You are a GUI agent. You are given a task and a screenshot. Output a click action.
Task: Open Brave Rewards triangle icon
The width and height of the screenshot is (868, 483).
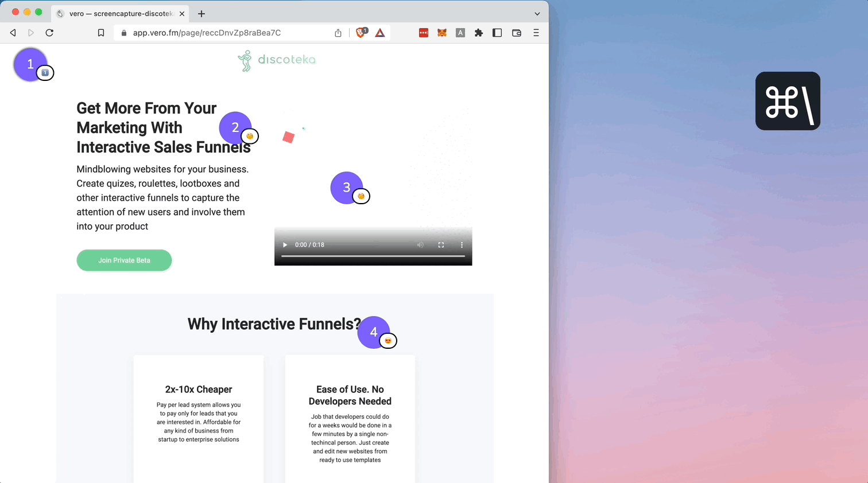click(380, 33)
